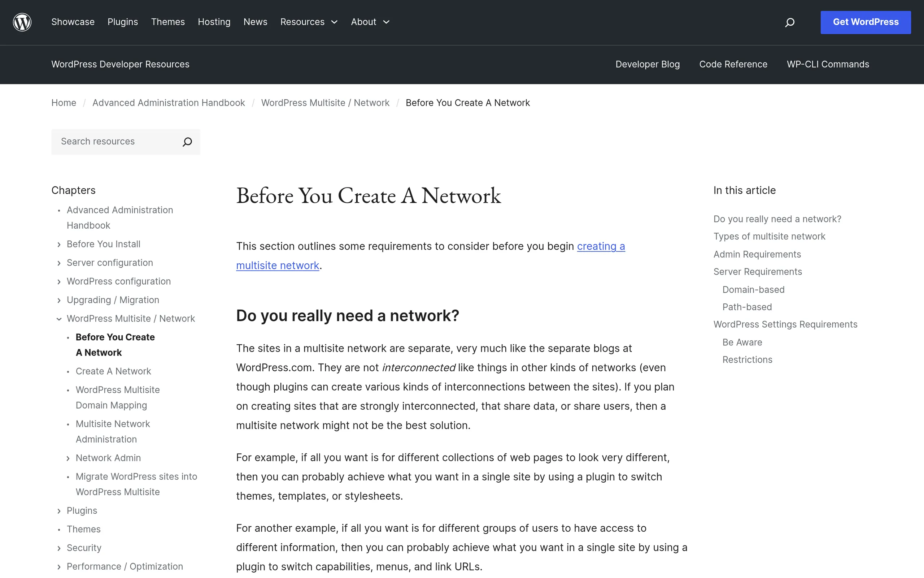Open WordPress Multisite / Network breadcrumb
The height and width of the screenshot is (578, 924).
325,103
